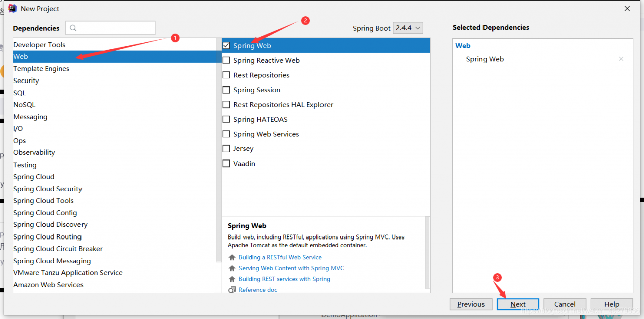
Task: Focus the dependencies search field
Action: 116,28
